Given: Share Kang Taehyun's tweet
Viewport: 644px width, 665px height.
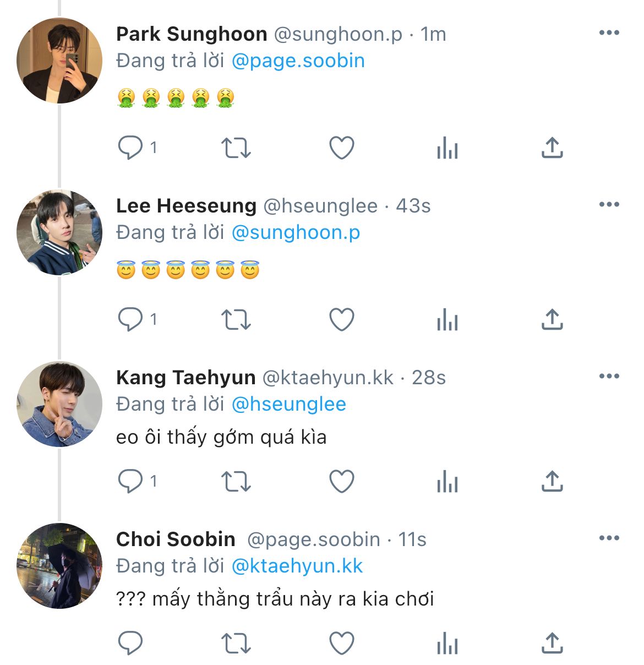Looking at the screenshot, I should pos(552,481).
